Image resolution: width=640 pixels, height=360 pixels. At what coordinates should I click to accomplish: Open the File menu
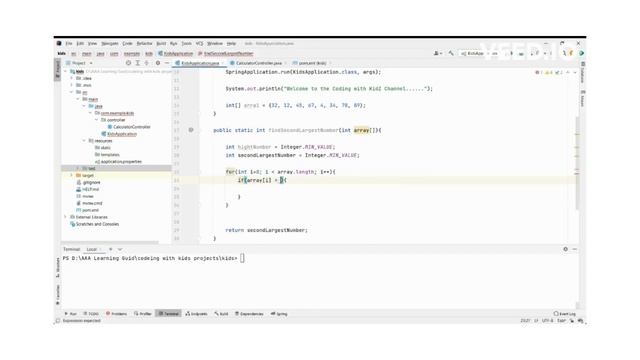69,43
